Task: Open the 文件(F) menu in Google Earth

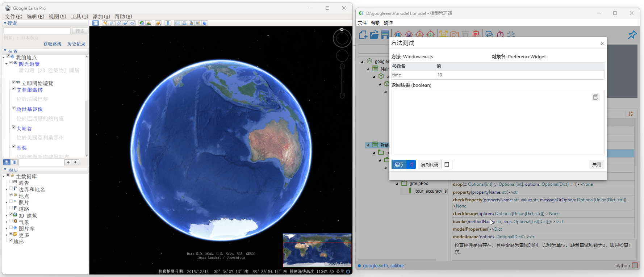Action: (14, 17)
